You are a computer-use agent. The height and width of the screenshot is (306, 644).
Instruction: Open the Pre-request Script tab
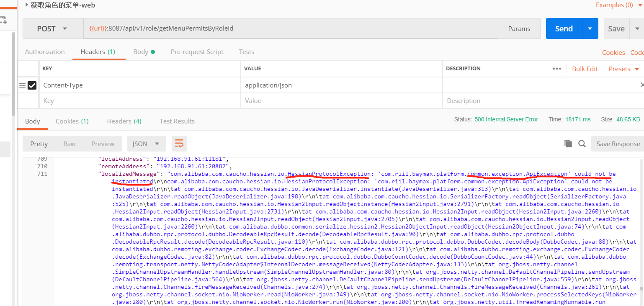pos(197,52)
